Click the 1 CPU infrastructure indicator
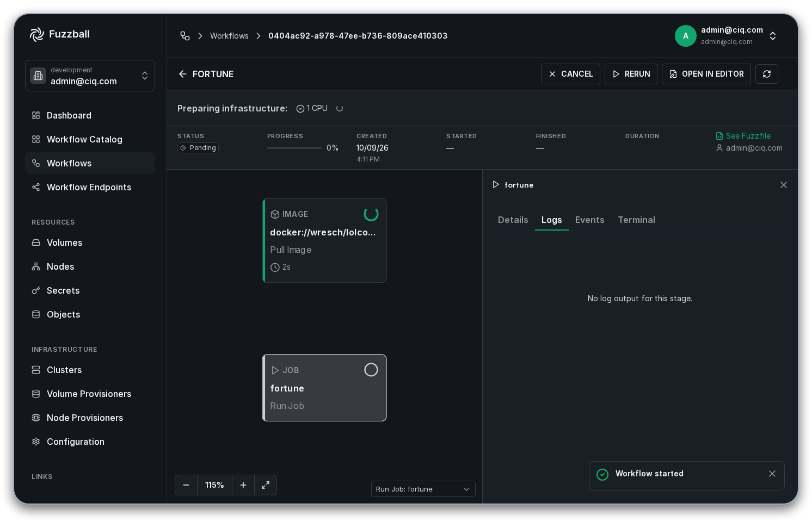The height and width of the screenshot is (522, 812). click(312, 108)
